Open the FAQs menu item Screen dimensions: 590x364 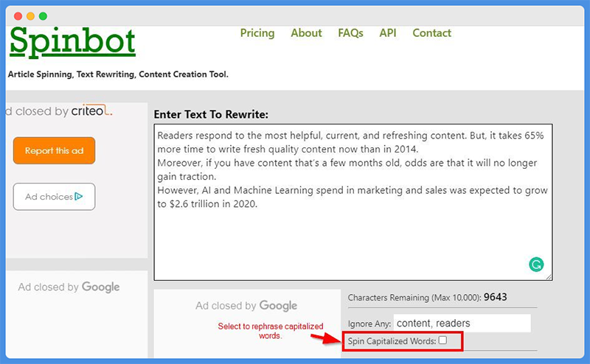(350, 33)
